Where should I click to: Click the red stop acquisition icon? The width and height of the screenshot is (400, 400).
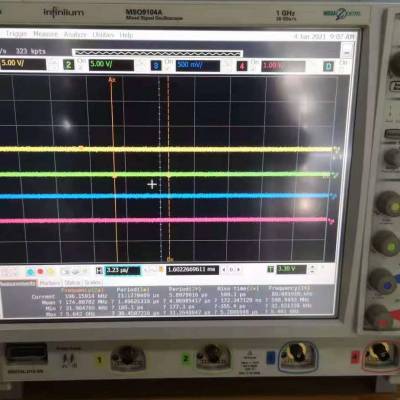(x=40, y=271)
